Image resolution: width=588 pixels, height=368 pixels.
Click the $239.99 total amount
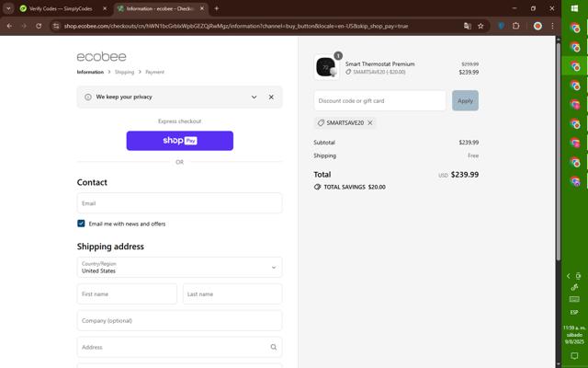pyautogui.click(x=465, y=175)
